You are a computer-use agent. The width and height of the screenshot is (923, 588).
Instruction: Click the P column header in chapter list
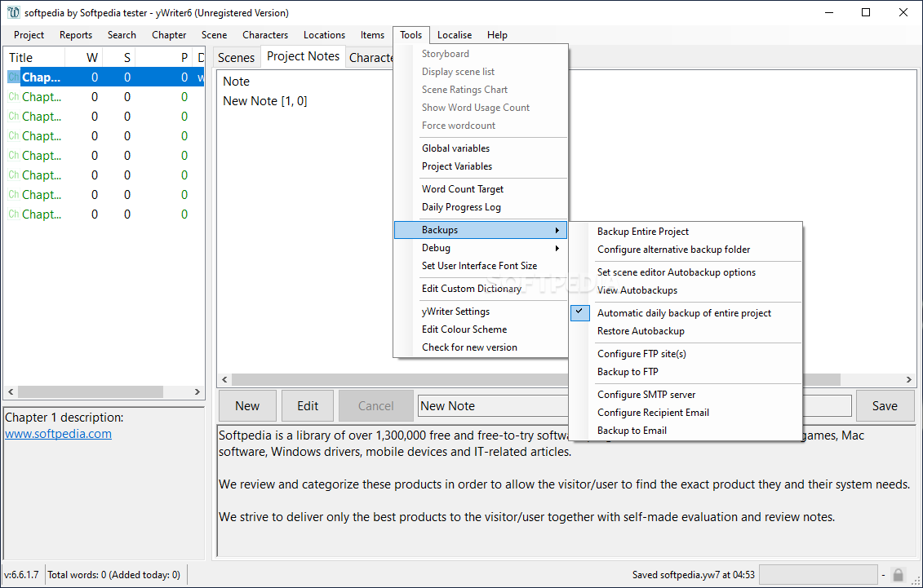coord(164,58)
